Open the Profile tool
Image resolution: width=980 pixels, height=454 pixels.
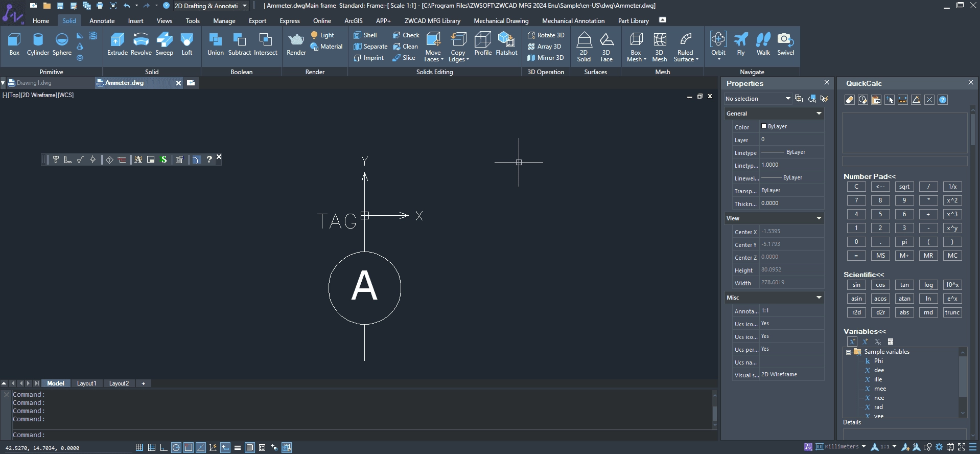click(483, 44)
